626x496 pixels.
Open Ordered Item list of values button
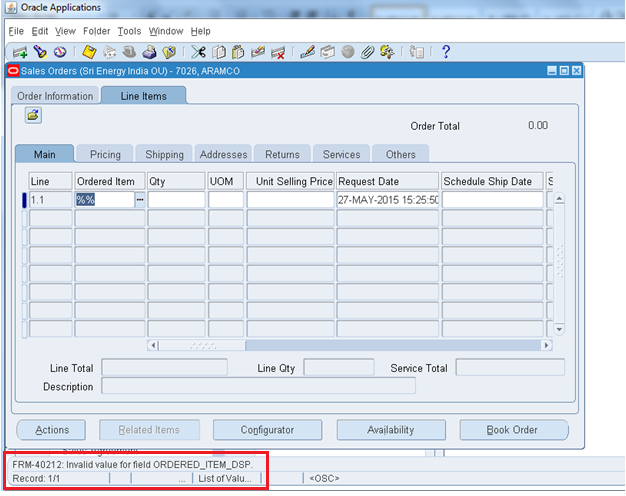140,199
